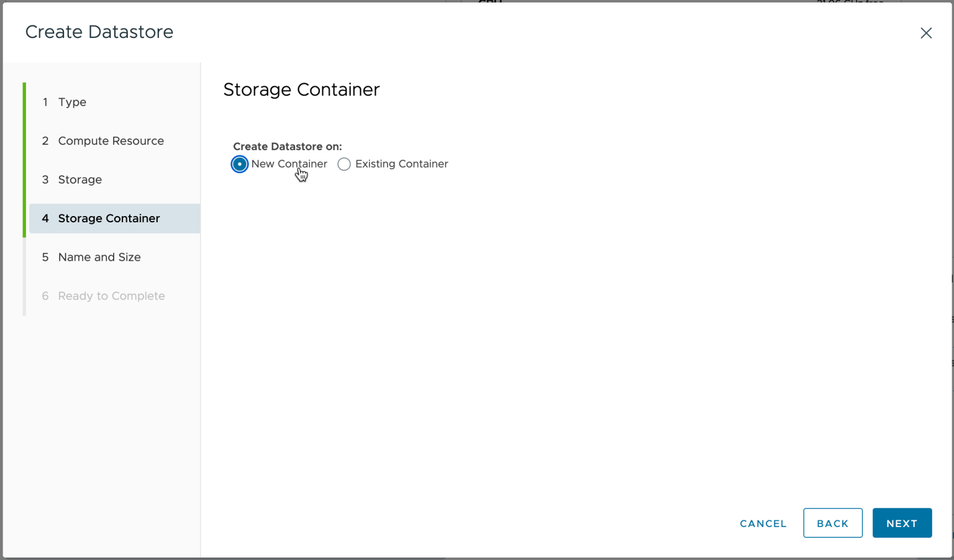Close the Create Datastore dialog

click(925, 33)
